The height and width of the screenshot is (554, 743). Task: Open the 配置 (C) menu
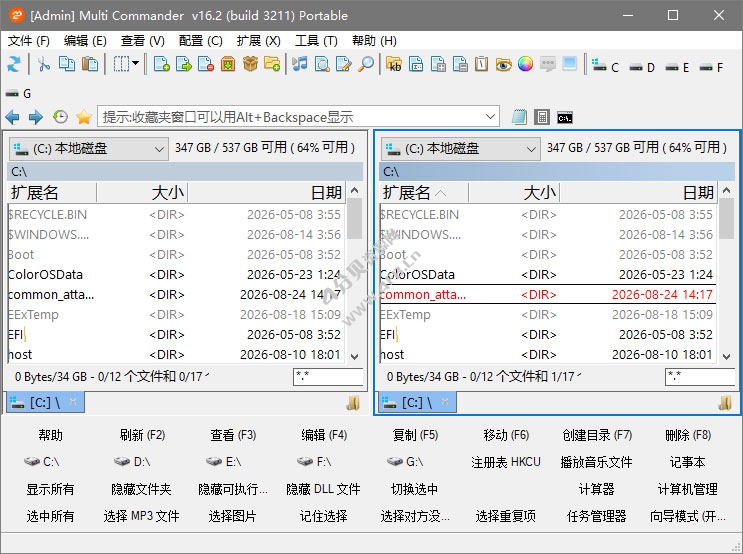pos(200,41)
